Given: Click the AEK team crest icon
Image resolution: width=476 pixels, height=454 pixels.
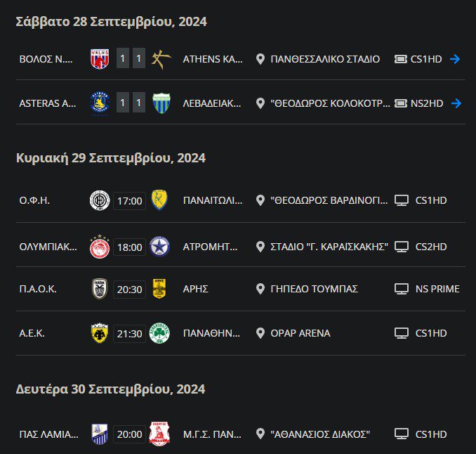Looking at the screenshot, I should coord(100,333).
